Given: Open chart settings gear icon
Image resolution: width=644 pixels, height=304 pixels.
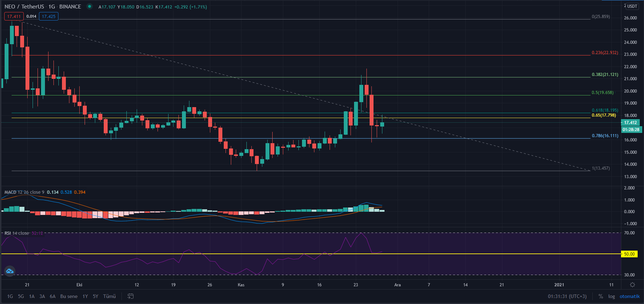Looking at the screenshot, I should [632, 285].
